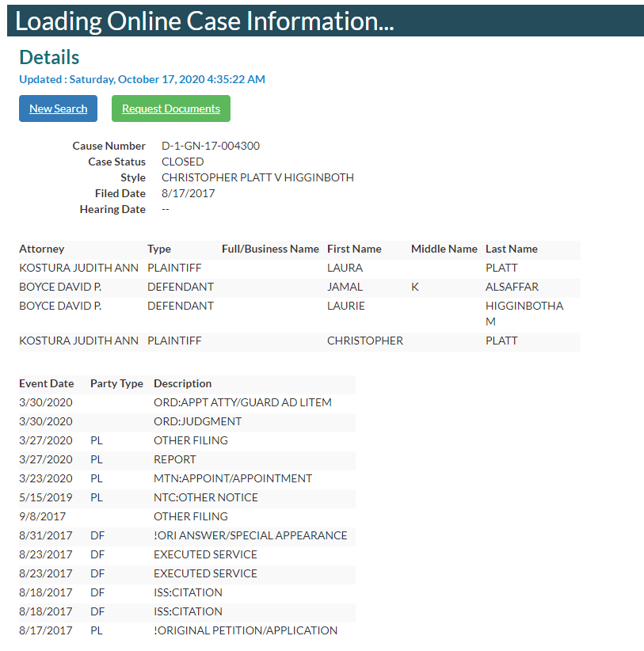The width and height of the screenshot is (644, 651).
Task: Click the Event Date column header
Action: [47, 383]
